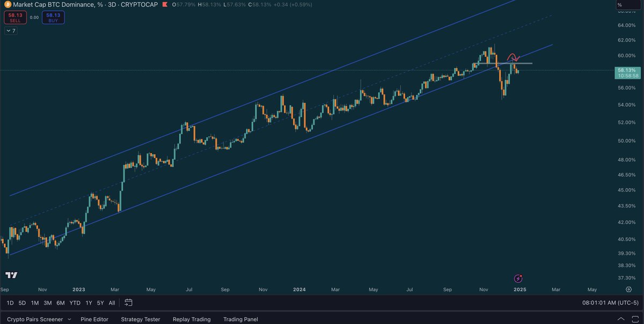Click the Low value L57.63%
This screenshot has height=324, width=644.
click(x=235, y=5)
